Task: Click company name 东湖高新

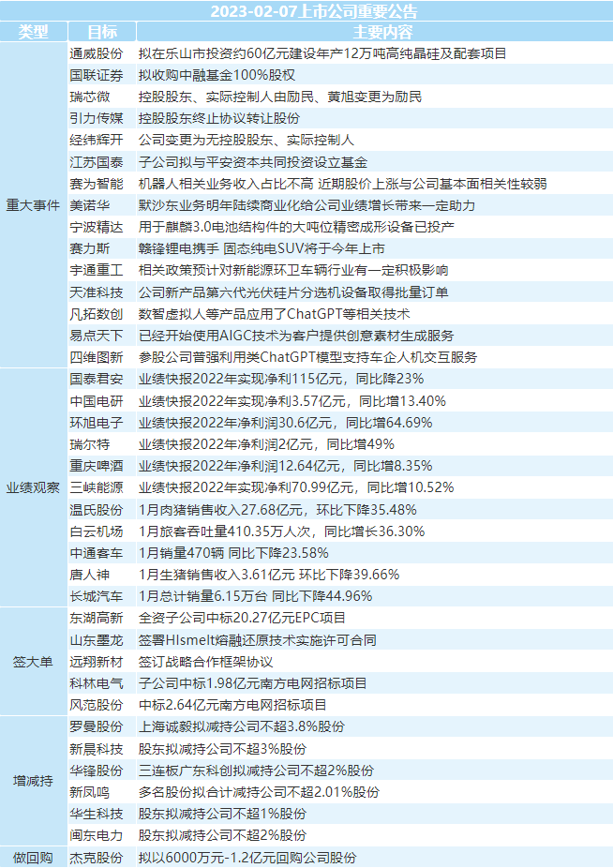Action: click(x=97, y=617)
